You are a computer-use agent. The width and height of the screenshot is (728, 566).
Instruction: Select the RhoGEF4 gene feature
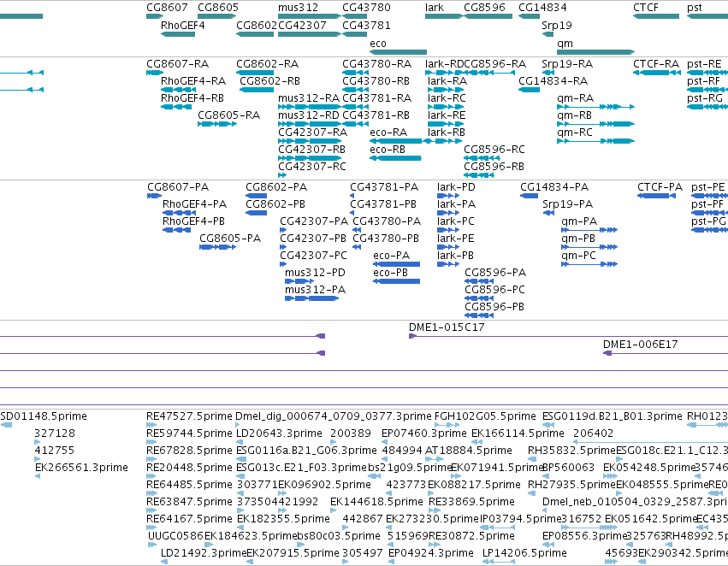coord(178,34)
